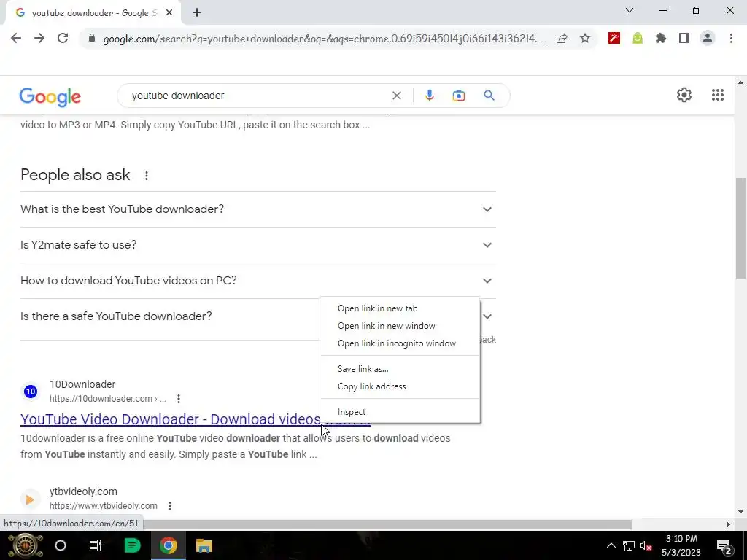Open Chrome three-dot main menu
This screenshot has height=560, width=747.
coord(731,38)
